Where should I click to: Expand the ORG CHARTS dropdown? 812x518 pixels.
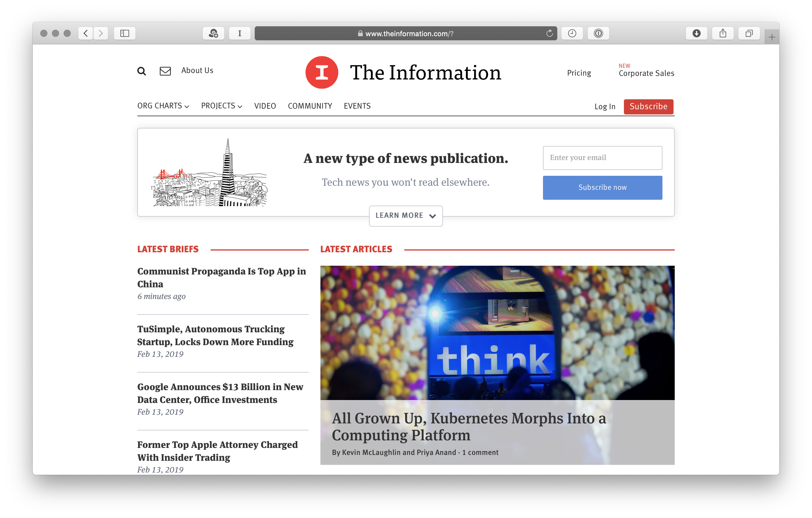[x=163, y=106]
